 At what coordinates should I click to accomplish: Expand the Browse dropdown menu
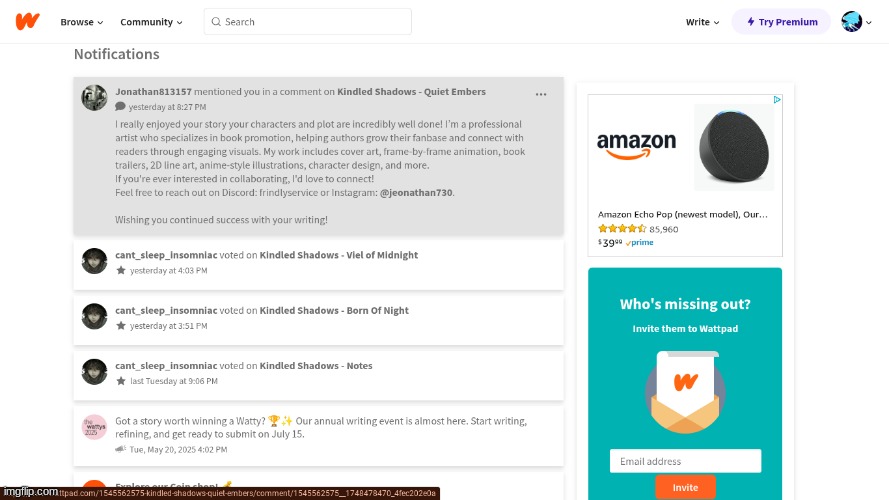pyautogui.click(x=82, y=22)
